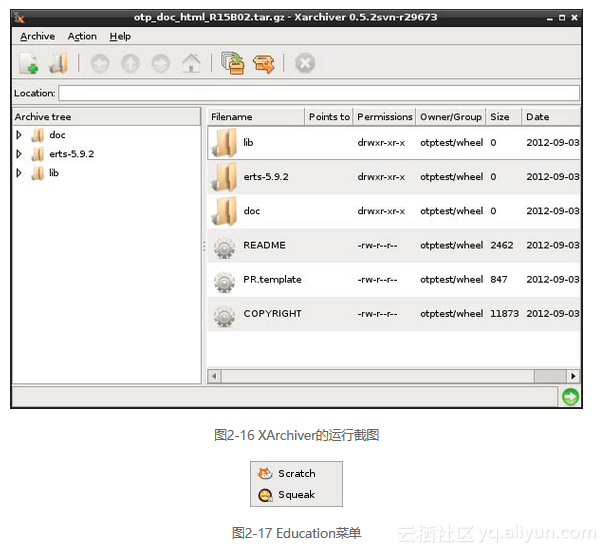Click the COPYRIGHT file gear icon
This screenshot has width=607, height=554.
(x=225, y=316)
